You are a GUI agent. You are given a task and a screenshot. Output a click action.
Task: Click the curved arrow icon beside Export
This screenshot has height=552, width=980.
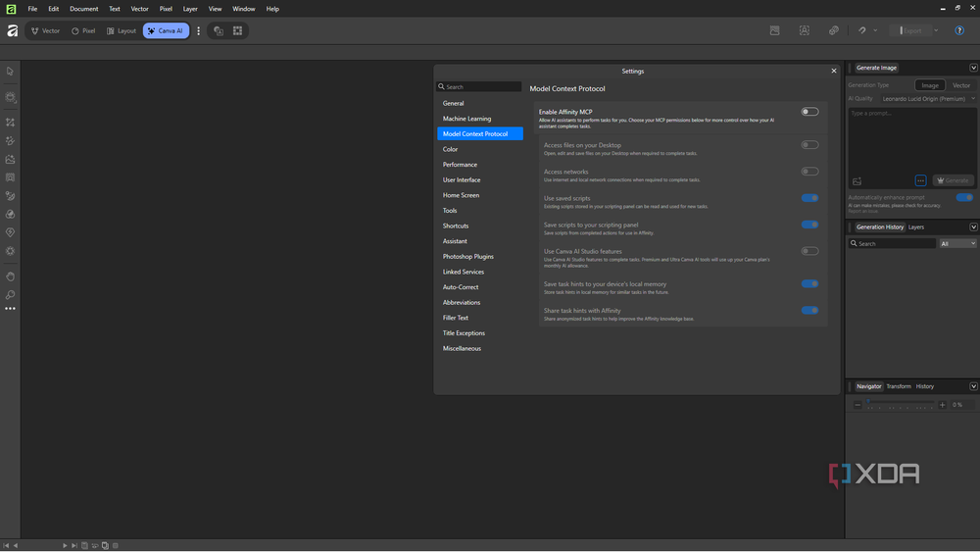(861, 30)
